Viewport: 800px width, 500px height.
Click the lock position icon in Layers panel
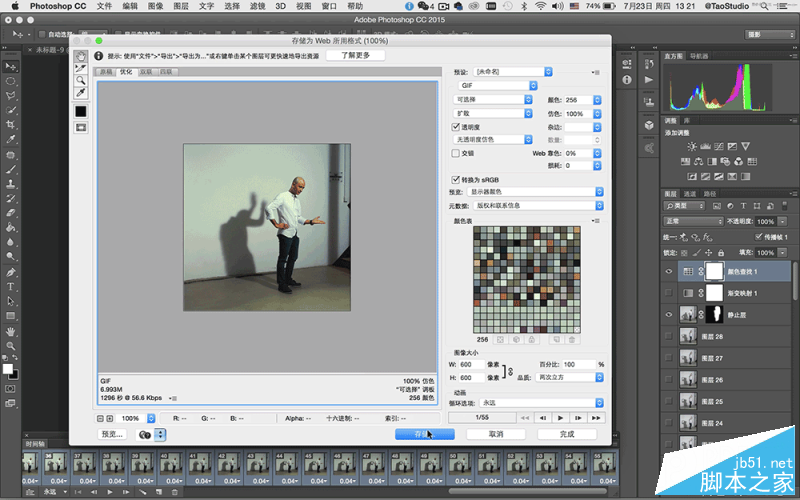[709, 253]
